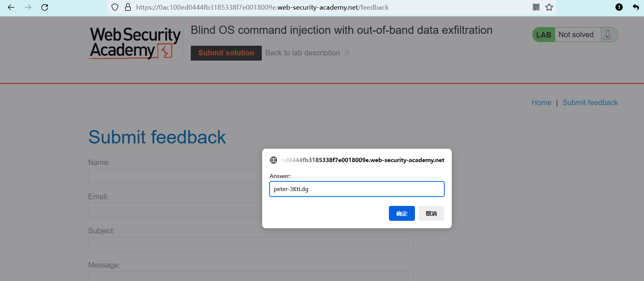Screen dimensions: 644x281
Task: Open the tracking protection shield icon
Action: click(115, 7)
